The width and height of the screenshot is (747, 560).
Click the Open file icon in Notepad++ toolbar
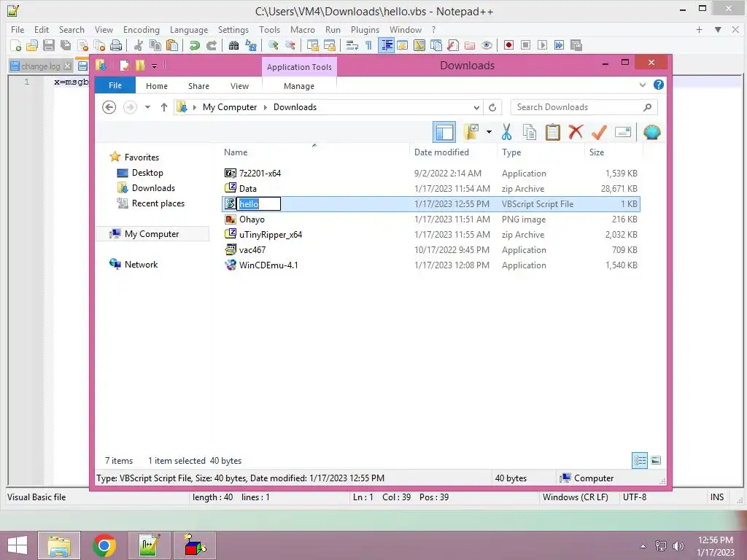[x=32, y=45]
